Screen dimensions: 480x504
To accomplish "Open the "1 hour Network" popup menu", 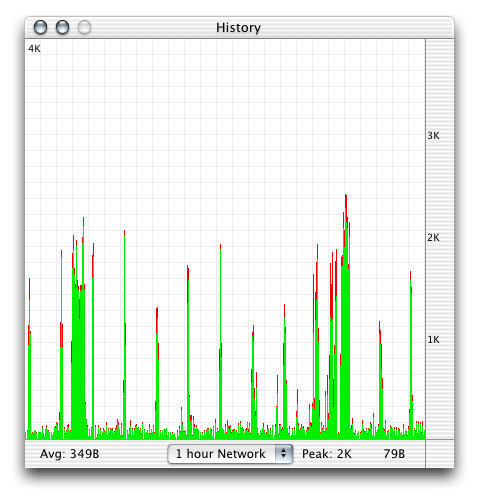I will [x=230, y=454].
